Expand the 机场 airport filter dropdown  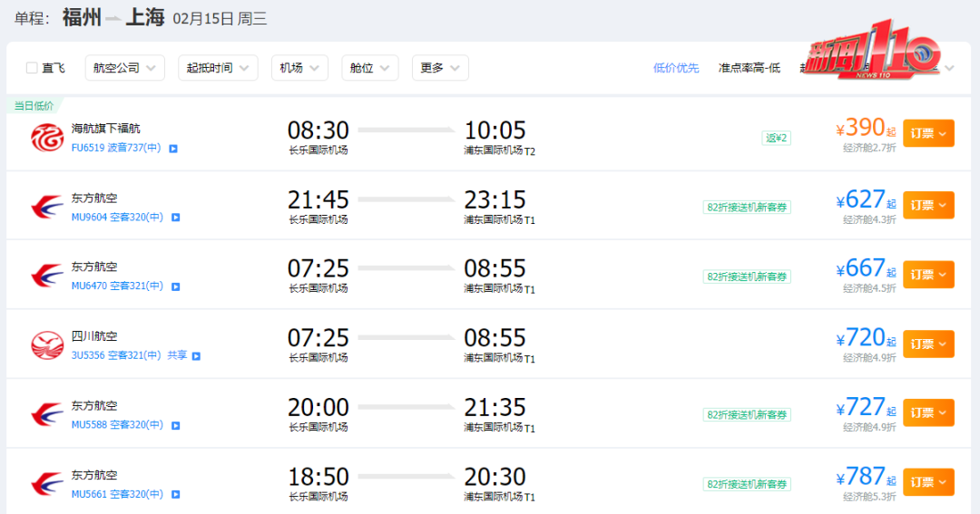pos(299,68)
